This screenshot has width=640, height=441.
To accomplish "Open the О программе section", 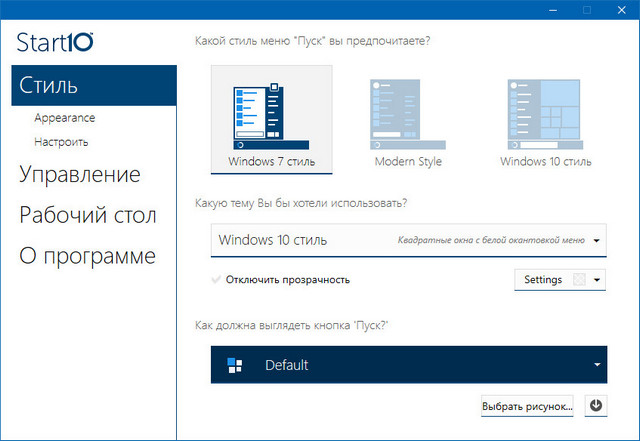I will pos(87,256).
